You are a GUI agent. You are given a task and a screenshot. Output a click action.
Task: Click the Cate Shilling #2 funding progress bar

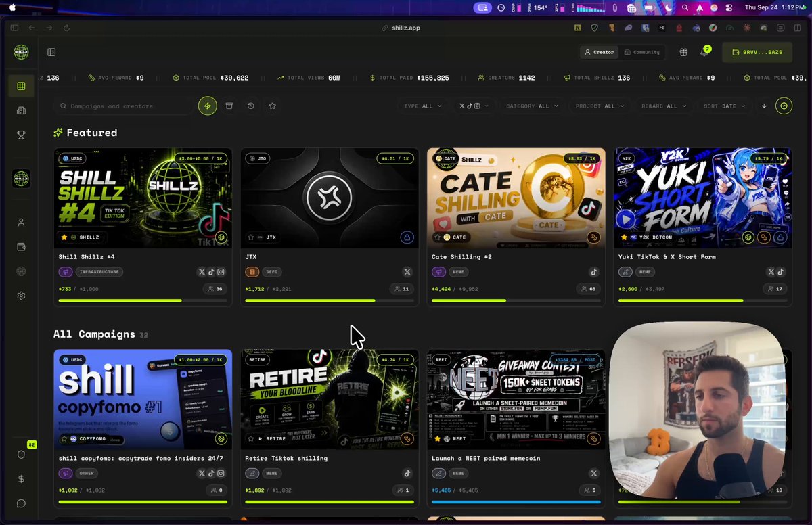516,300
